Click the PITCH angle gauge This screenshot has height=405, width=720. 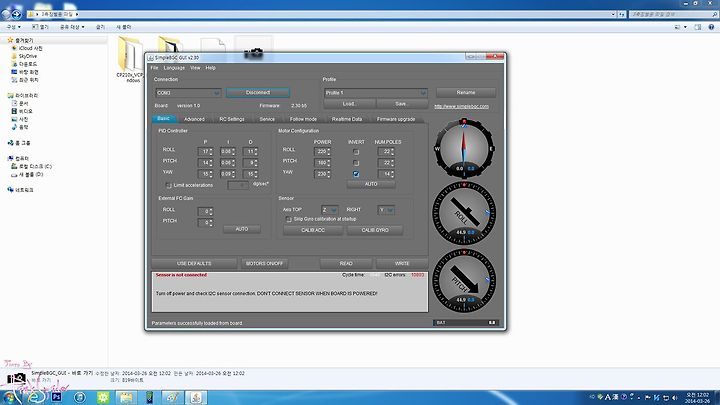464,281
